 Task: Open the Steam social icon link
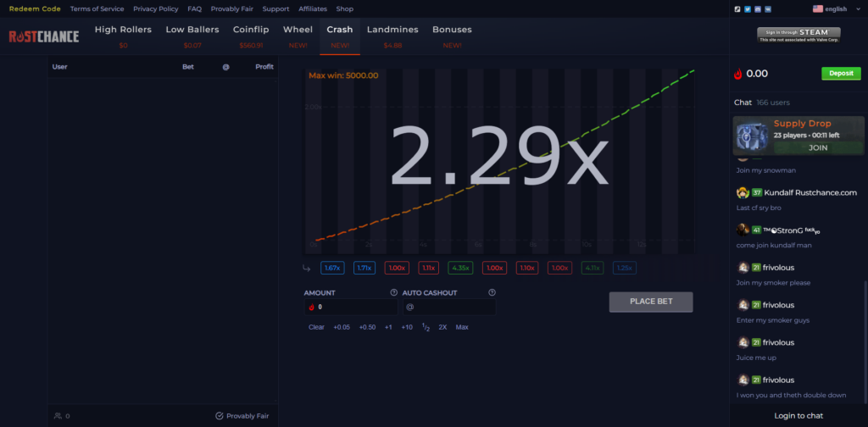pyautogui.click(x=737, y=8)
